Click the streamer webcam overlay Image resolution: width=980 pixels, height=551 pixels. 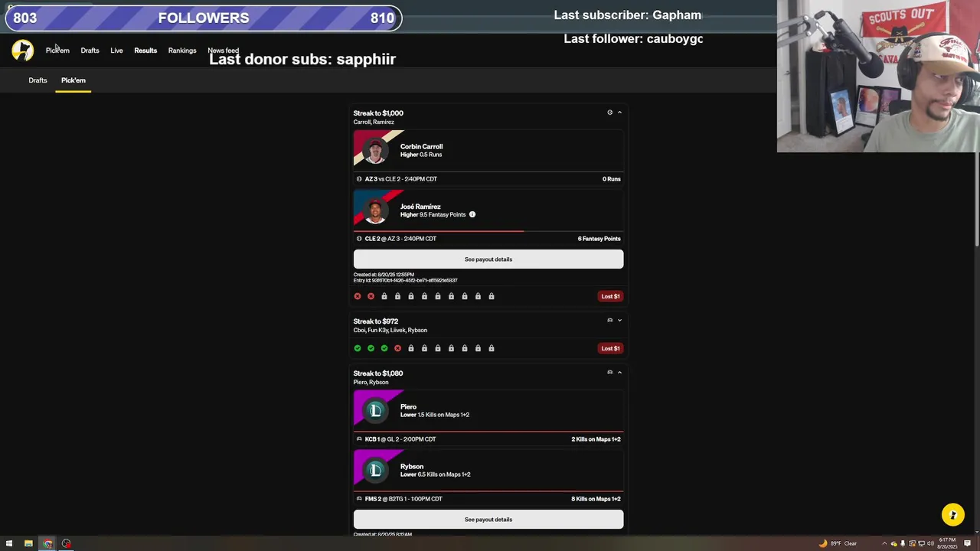coord(878,76)
